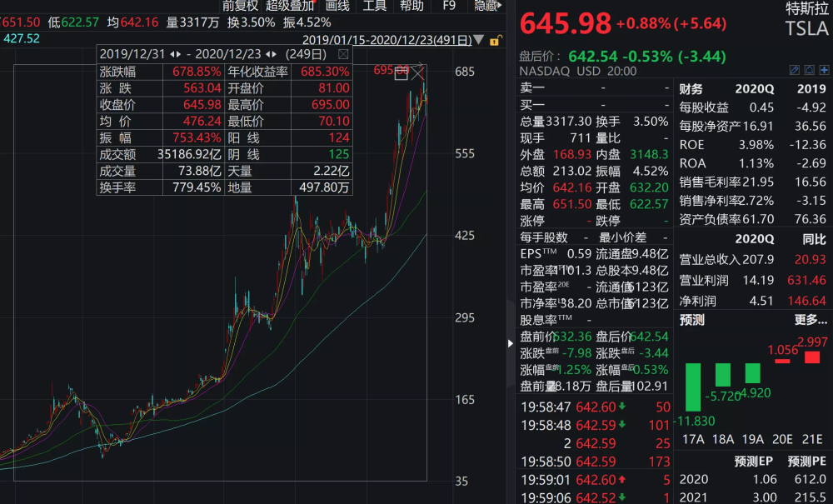
Task: Click the square icon near 695.00 label
Action: pyautogui.click(x=402, y=74)
